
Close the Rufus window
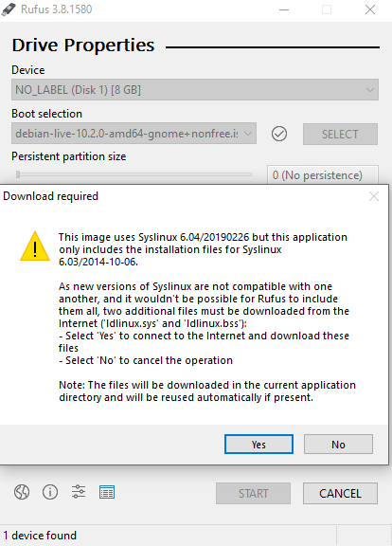click(370, 9)
